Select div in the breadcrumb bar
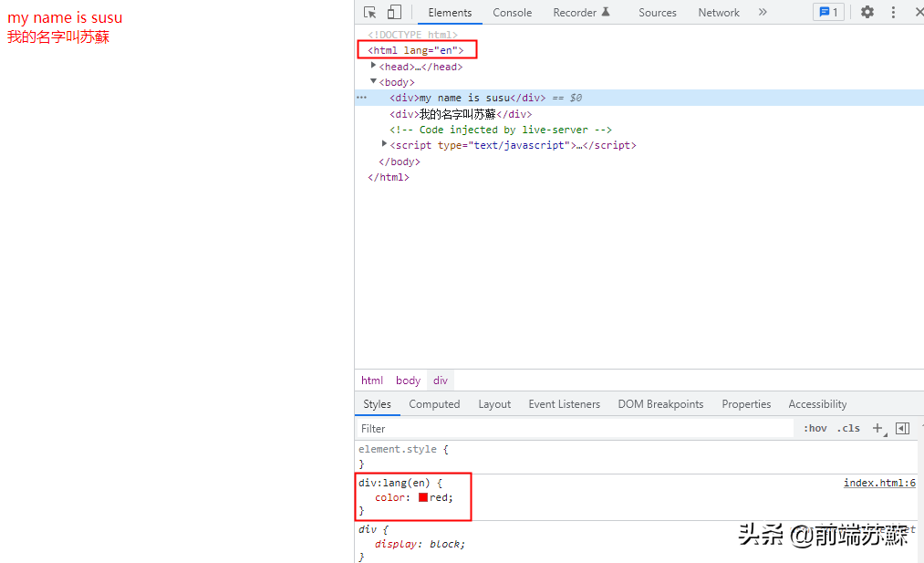 [x=441, y=381]
